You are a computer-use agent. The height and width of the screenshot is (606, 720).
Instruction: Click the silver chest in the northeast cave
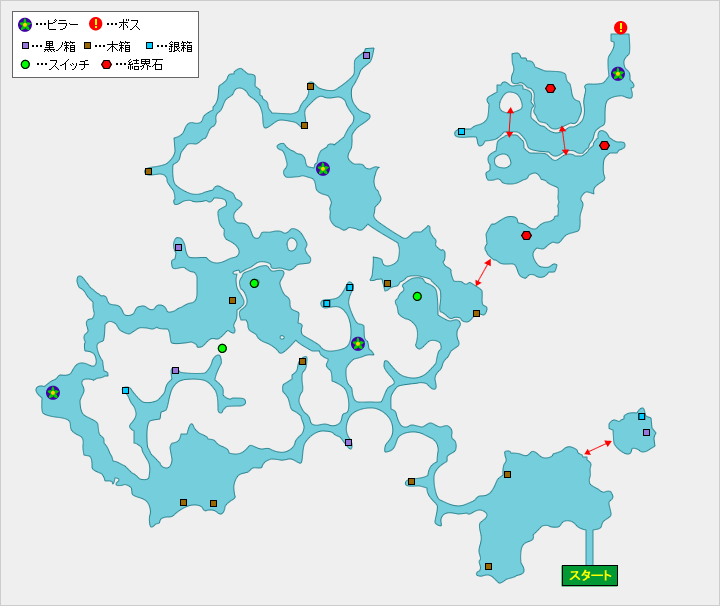pyautogui.click(x=461, y=132)
